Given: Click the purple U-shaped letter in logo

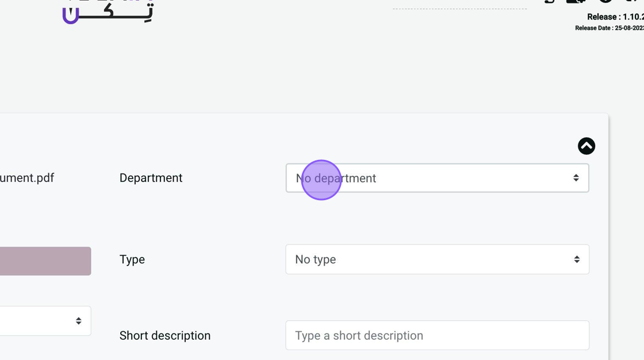Looking at the screenshot, I should (x=70, y=16).
